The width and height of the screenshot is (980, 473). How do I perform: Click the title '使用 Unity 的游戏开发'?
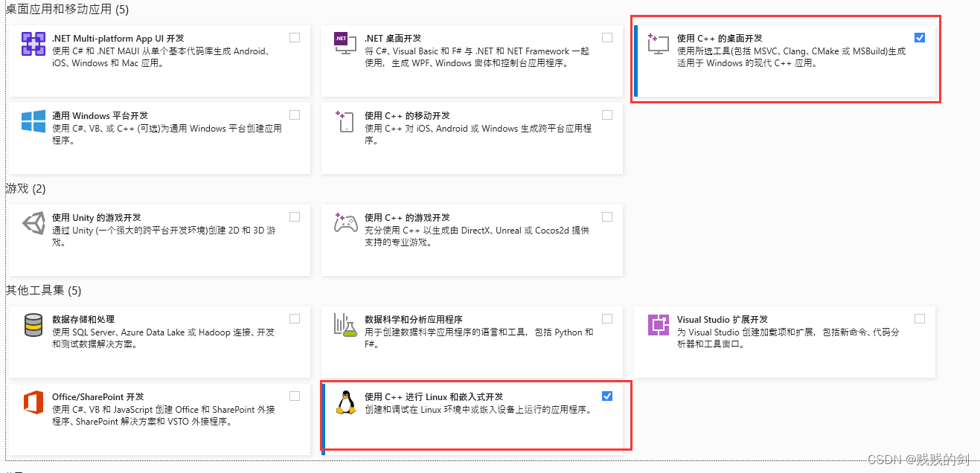97,218
